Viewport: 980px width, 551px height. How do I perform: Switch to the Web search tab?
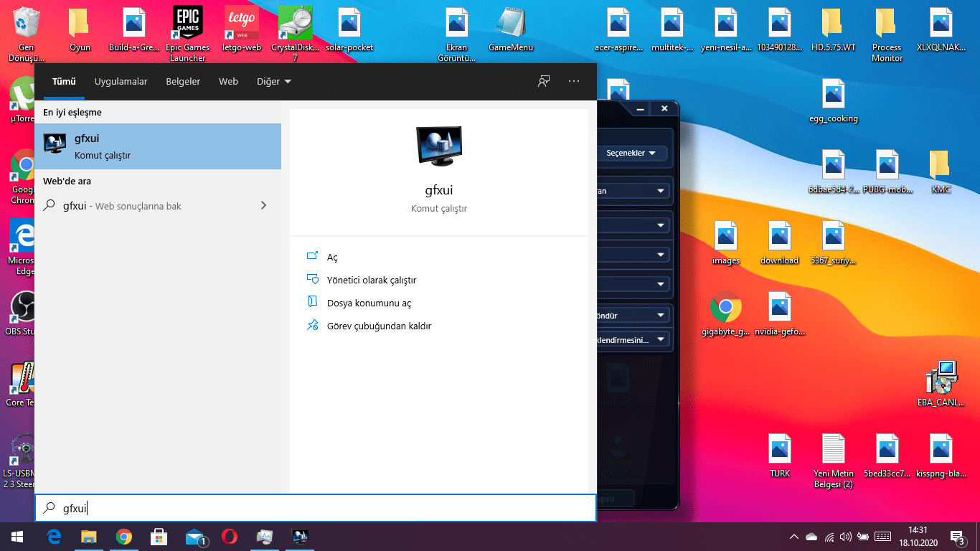point(228,81)
